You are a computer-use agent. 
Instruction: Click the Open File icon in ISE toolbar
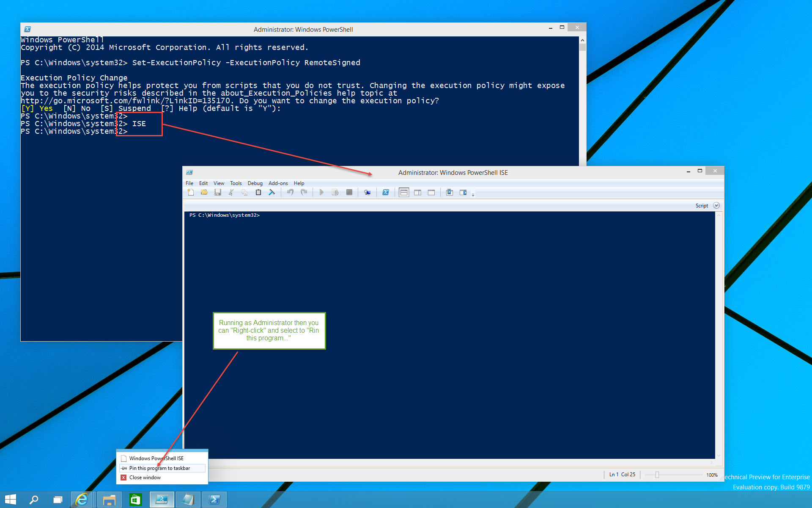tap(203, 194)
